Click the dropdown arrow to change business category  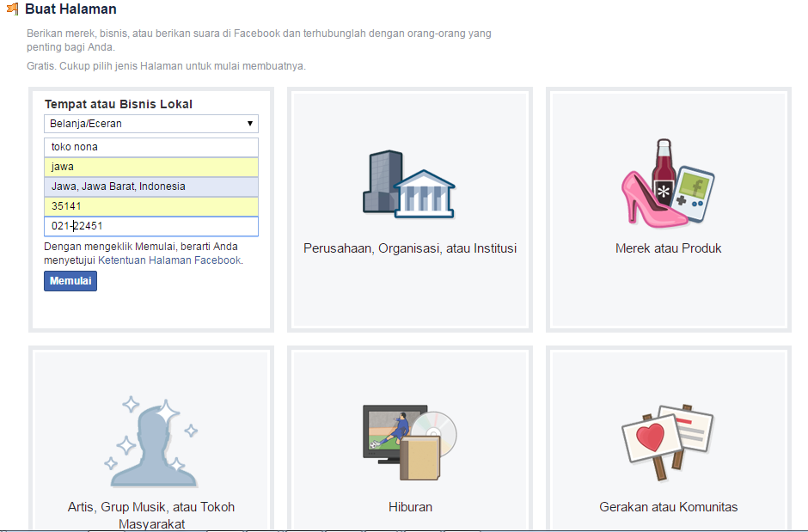(250, 124)
